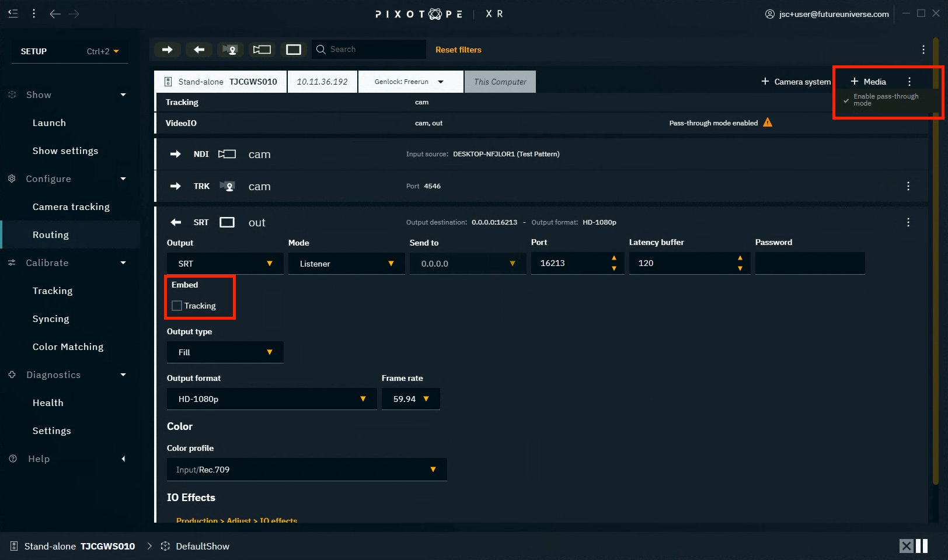Filter by media input icon in toolbar
This screenshot has width=948, height=560.
tap(262, 50)
